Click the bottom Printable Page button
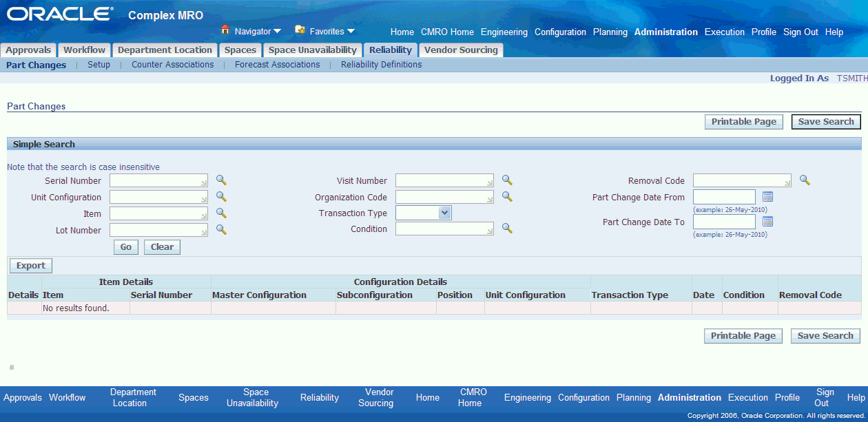This screenshot has height=422, width=868. tap(743, 336)
